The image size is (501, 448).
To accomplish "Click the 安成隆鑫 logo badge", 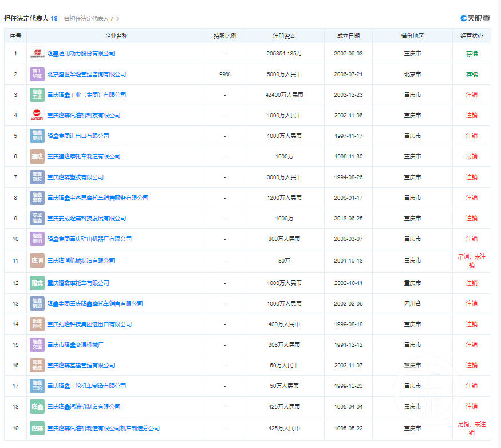I will click(x=37, y=218).
